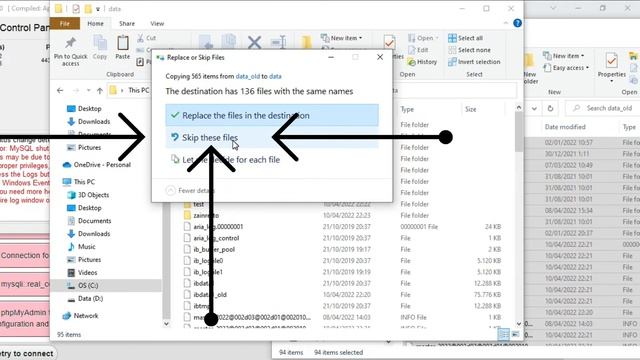Click the Delete X icon in ribbon
This screenshot has width=640, height=360.
[254, 42]
